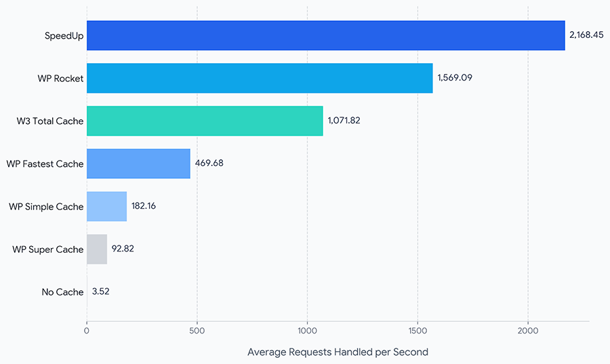This screenshot has width=610, height=364.
Task: Select the WP Rocket bar
Action: [260, 78]
